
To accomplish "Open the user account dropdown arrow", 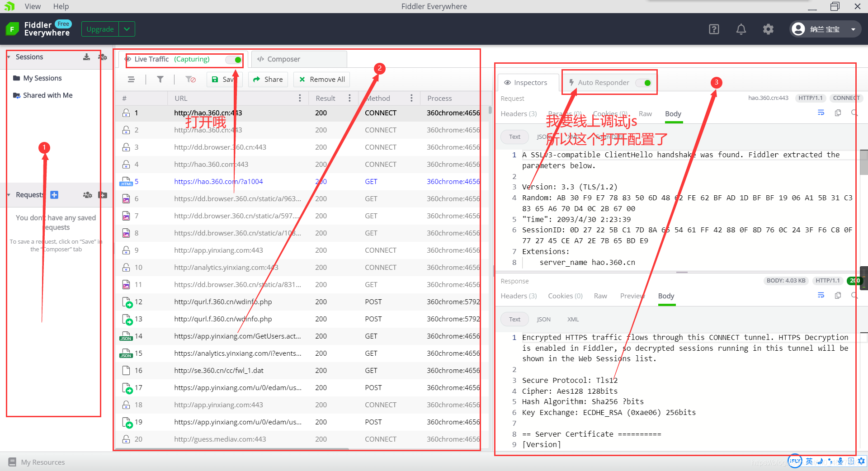I will pos(853,29).
